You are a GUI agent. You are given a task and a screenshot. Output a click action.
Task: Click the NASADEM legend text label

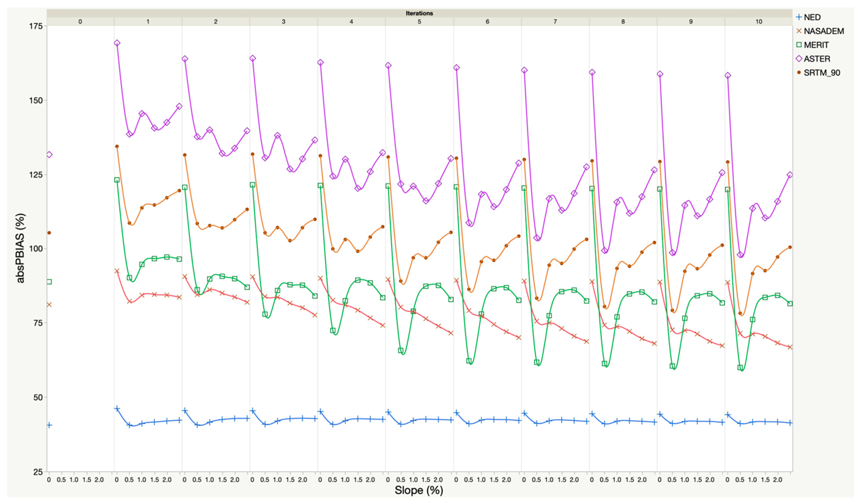[824, 31]
